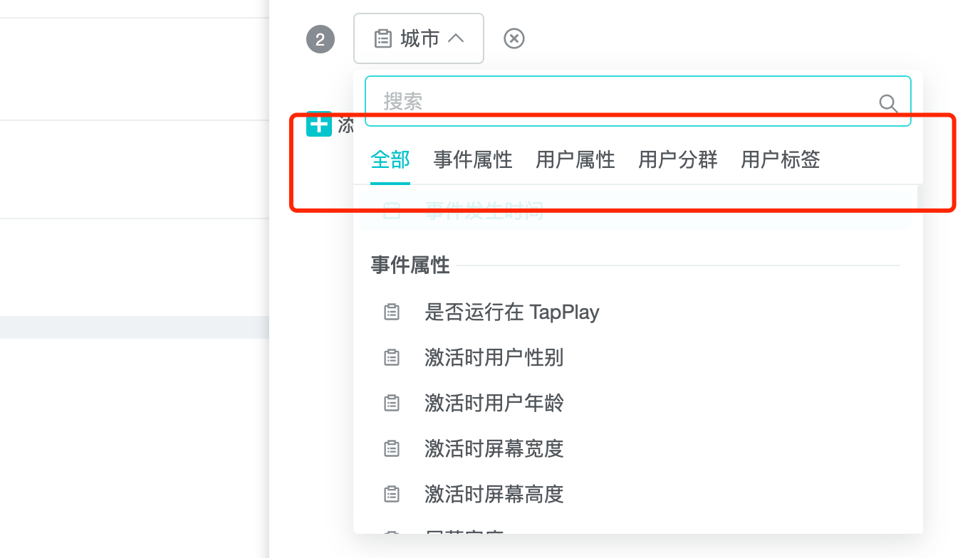Collapse the 城市 dropdown using its chevron
This screenshot has height=558, width=980.
[x=456, y=38]
